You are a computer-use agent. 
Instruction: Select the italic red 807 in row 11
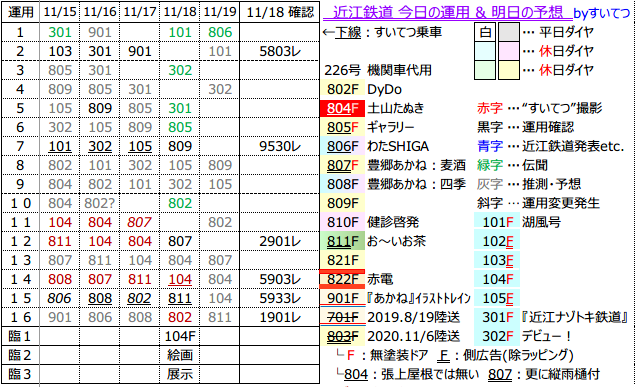[140, 222]
